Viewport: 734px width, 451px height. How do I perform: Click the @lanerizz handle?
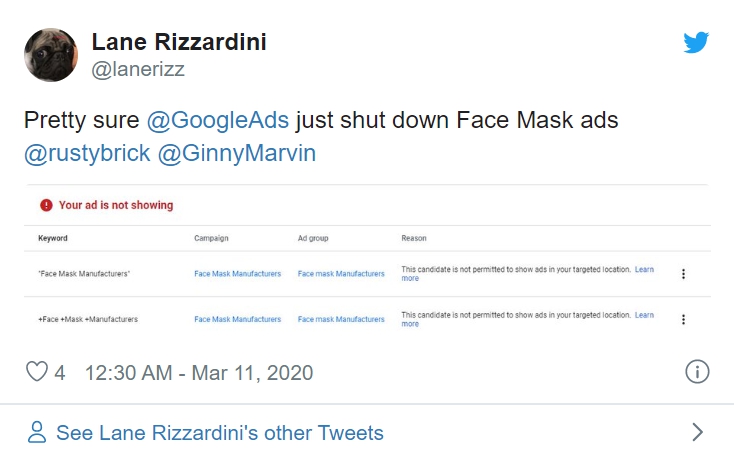(x=138, y=69)
